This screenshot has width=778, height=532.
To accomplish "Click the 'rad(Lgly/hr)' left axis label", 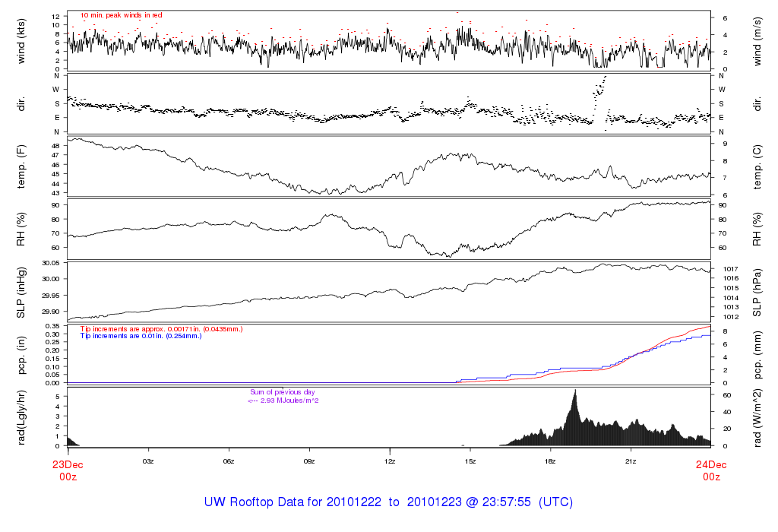I will [x=22, y=416].
